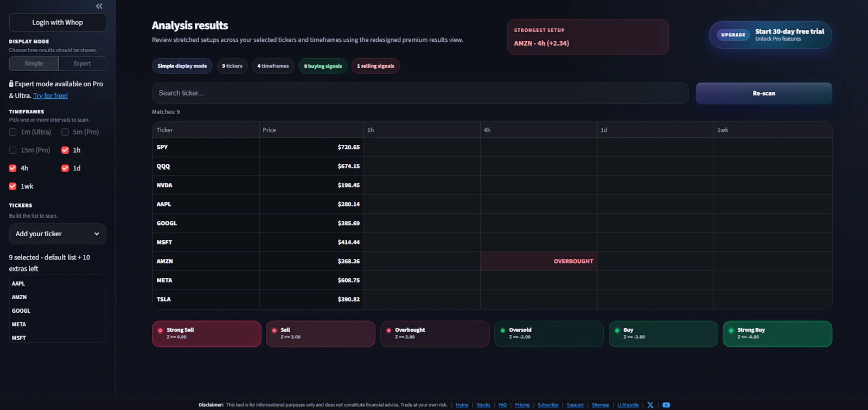Collapse the sidebar with the double chevron
The image size is (868, 410).
tap(99, 6)
